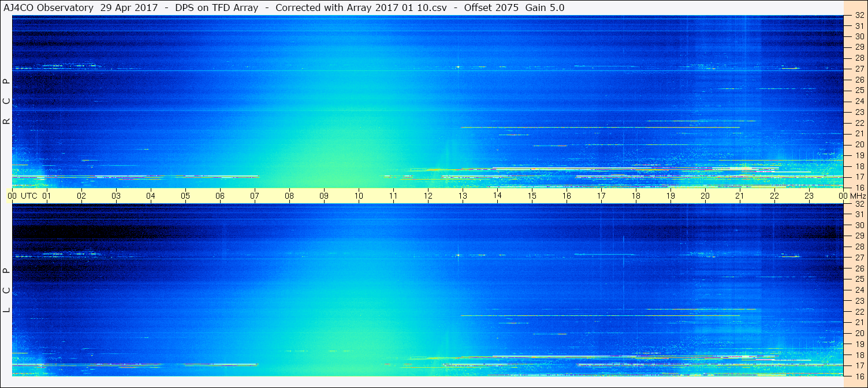Select the 01 hour marker on the time axis
Image resolution: width=868 pixels, height=388 pixels.
point(47,196)
